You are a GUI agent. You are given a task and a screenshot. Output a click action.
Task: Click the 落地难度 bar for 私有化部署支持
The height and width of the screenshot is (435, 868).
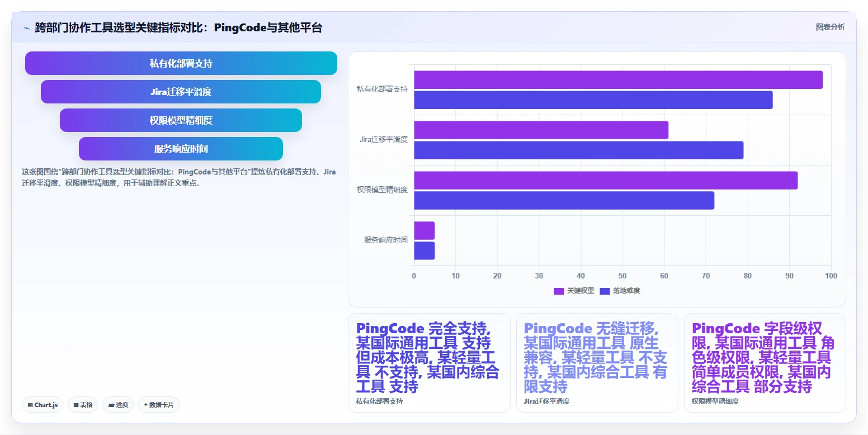[593, 100]
